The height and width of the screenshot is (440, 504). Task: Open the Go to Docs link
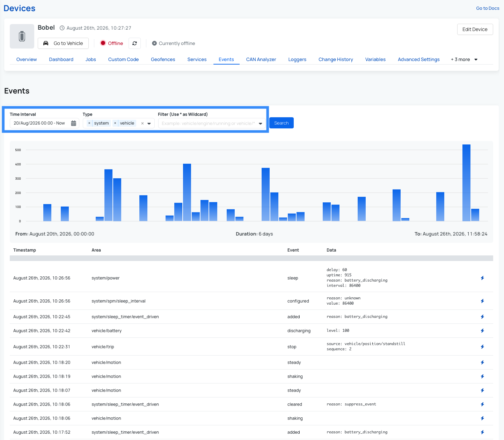click(x=488, y=8)
